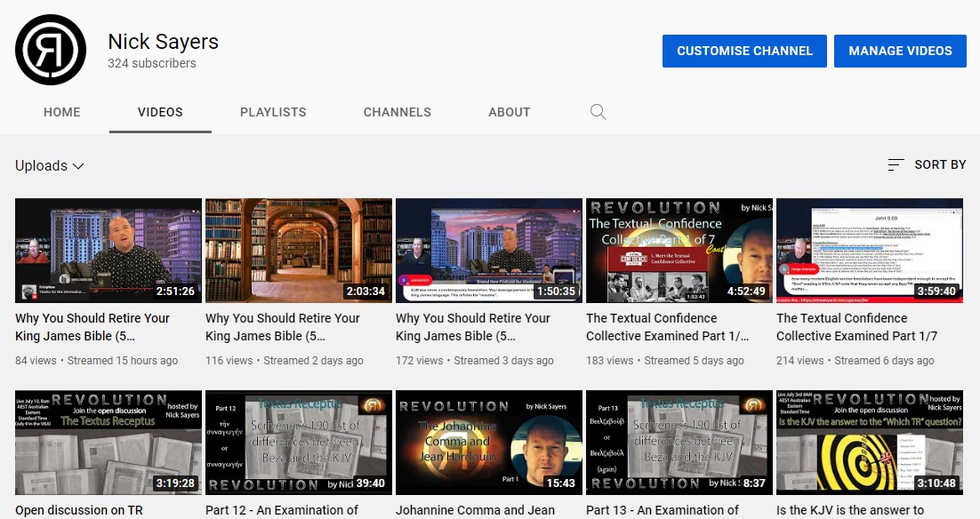Switch to the Home tab
This screenshot has width=980, height=519.
pyautogui.click(x=62, y=112)
